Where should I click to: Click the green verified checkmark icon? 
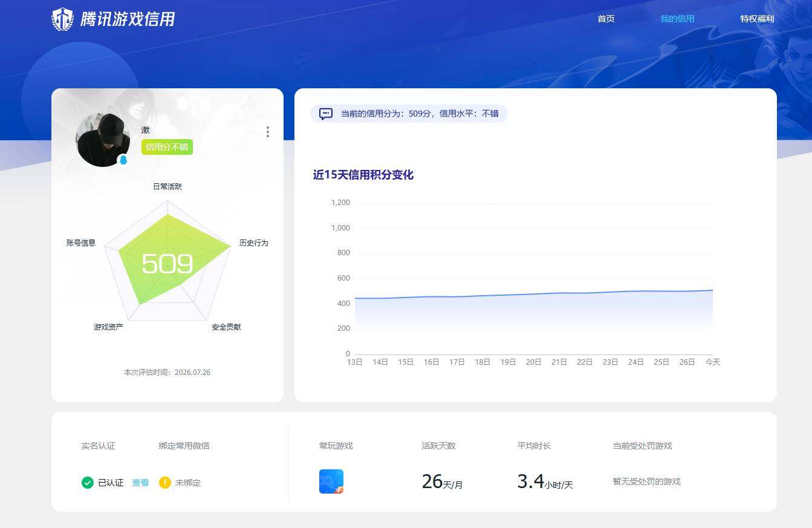[88, 483]
